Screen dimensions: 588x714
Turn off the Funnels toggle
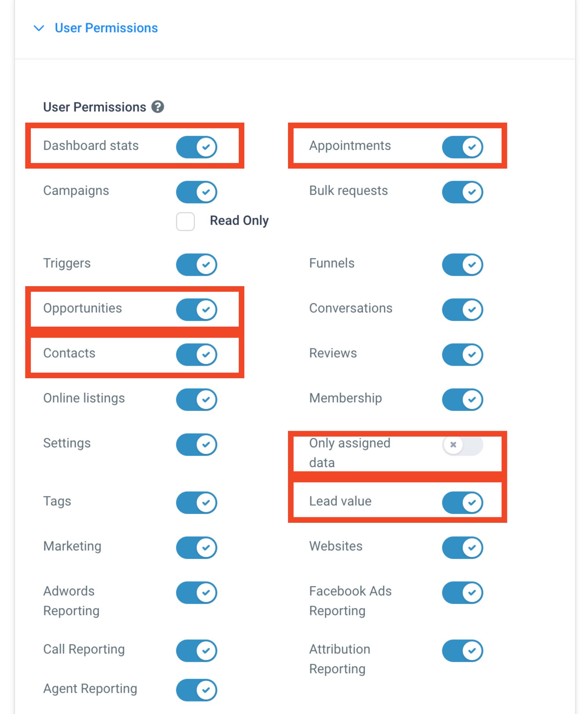(462, 264)
